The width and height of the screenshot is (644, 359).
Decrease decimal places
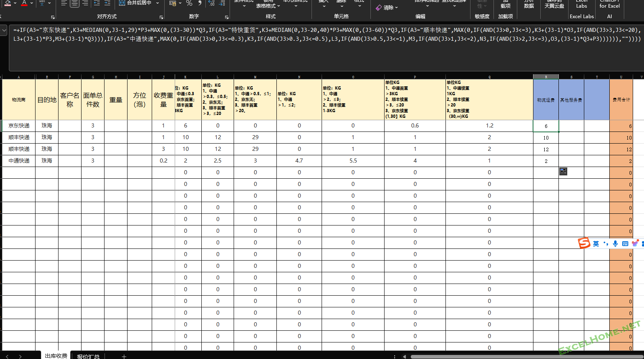click(222, 3)
